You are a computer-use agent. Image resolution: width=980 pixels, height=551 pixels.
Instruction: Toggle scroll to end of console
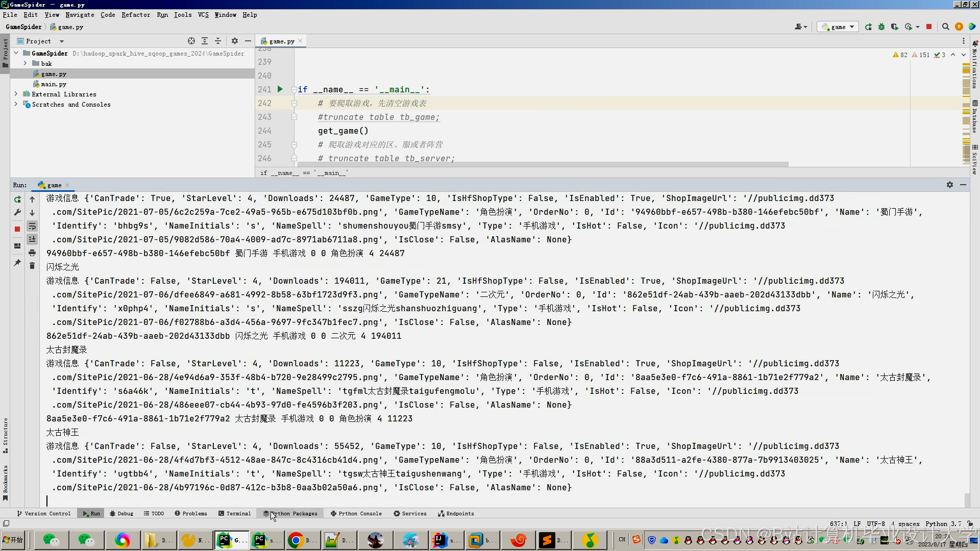pyautogui.click(x=32, y=239)
